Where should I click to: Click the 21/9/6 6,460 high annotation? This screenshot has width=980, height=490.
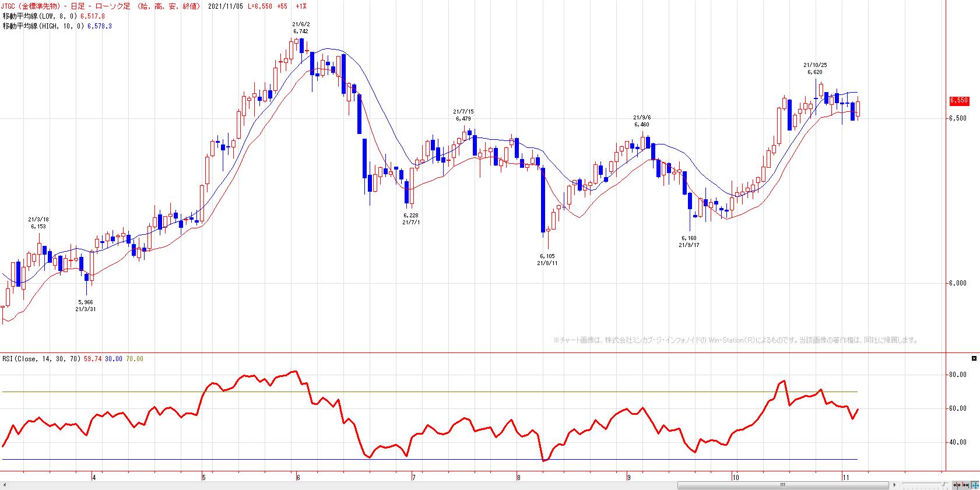tap(641, 121)
